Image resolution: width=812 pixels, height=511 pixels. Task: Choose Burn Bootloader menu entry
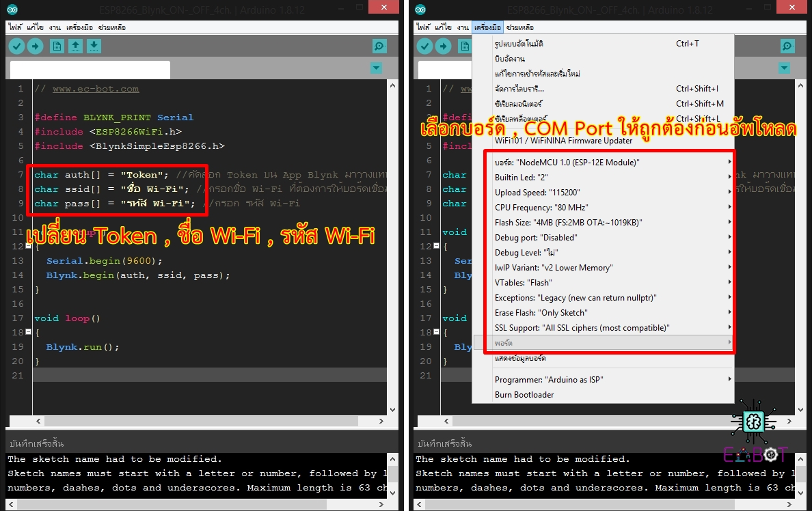604,394
